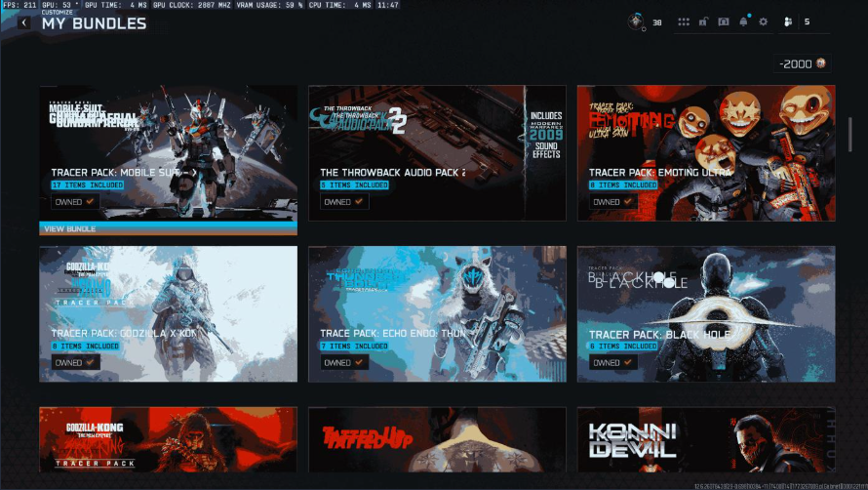Click the '6 Items Included' label
The image size is (868, 490).
pyautogui.click(x=623, y=346)
